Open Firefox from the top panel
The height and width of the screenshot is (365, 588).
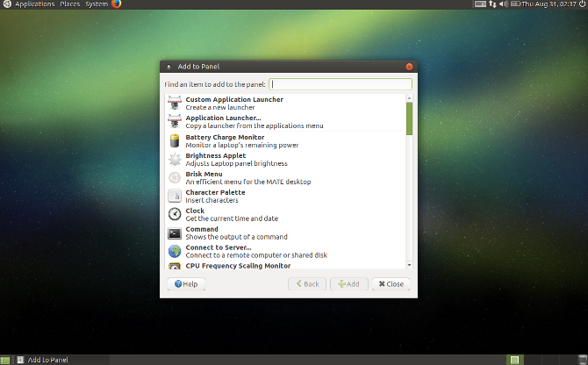[x=115, y=4]
